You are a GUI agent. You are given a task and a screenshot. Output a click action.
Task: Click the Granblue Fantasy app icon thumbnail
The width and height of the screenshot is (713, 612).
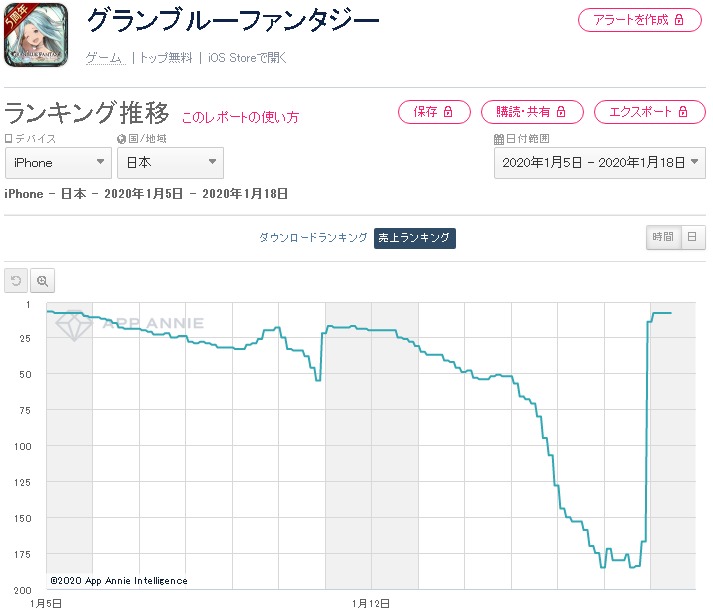pos(36,35)
